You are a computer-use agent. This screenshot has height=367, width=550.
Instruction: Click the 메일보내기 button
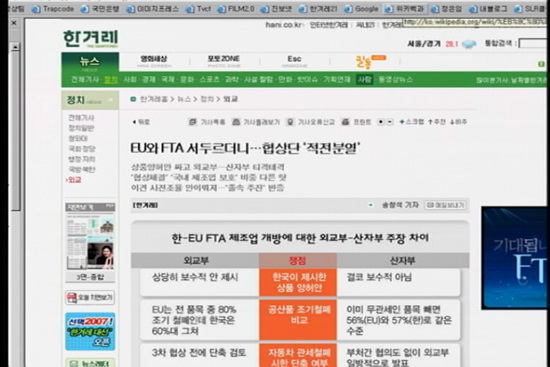pos(445,205)
